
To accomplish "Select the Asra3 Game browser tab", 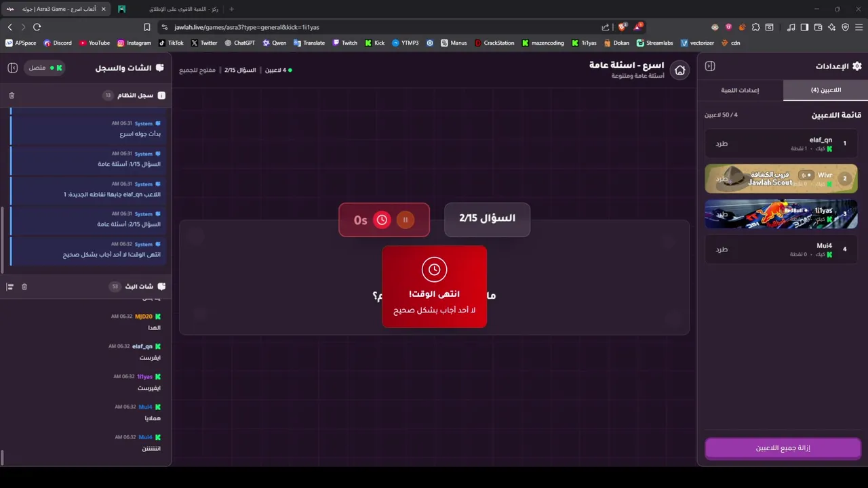I will 56,9.
